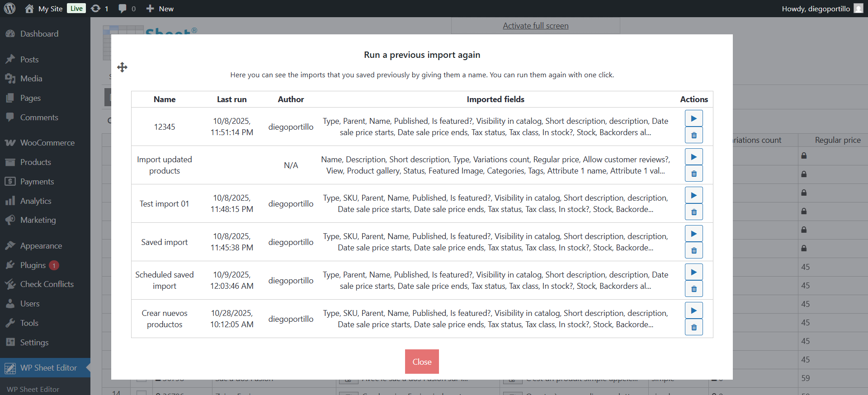Open the New content dropdown
Viewport: 868px width, 395px height.
pos(160,9)
